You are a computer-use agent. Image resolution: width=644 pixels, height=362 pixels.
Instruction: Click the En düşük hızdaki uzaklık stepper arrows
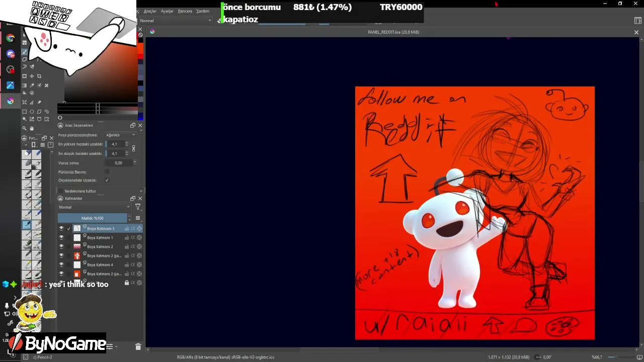[126, 153]
